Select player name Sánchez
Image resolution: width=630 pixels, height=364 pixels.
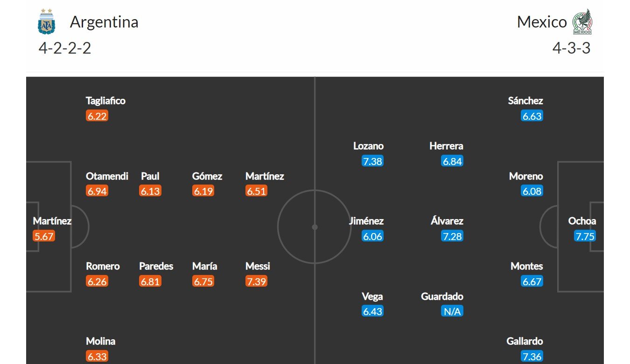[525, 101]
